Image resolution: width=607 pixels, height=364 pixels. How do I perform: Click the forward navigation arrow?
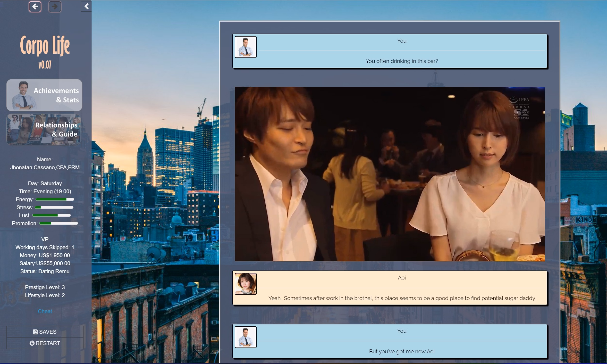click(55, 7)
